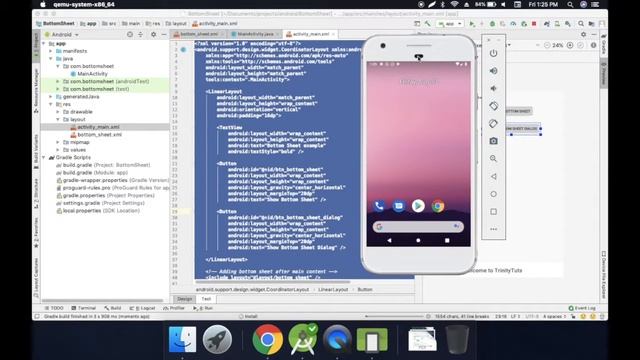The image size is (640, 360).
Task: Open Spotlight search in macOS menu bar
Action: 570,4
